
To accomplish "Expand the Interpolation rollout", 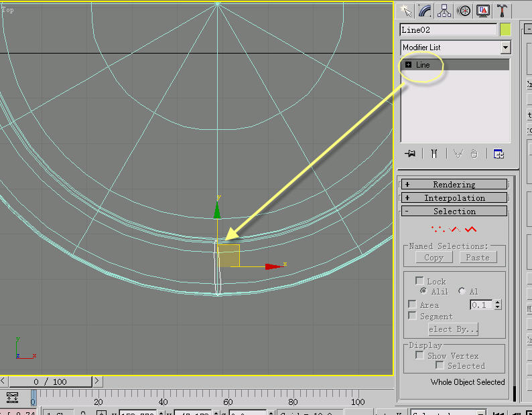I will click(454, 197).
